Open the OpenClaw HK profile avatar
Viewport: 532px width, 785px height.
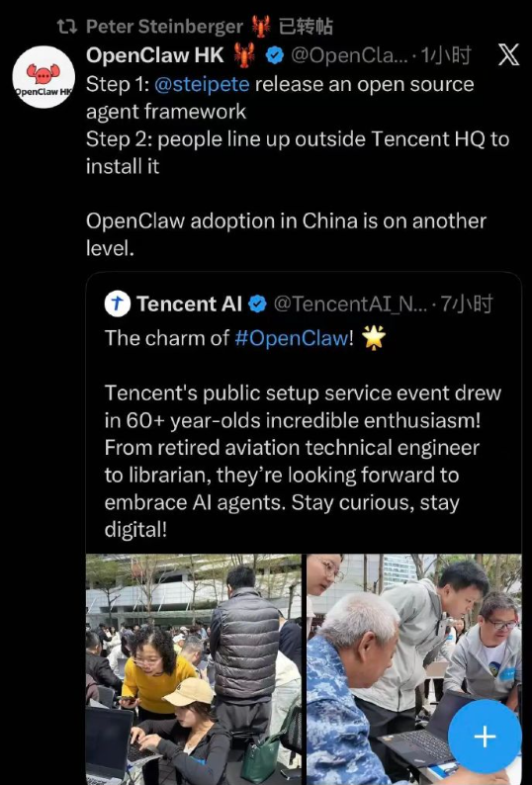[44, 77]
